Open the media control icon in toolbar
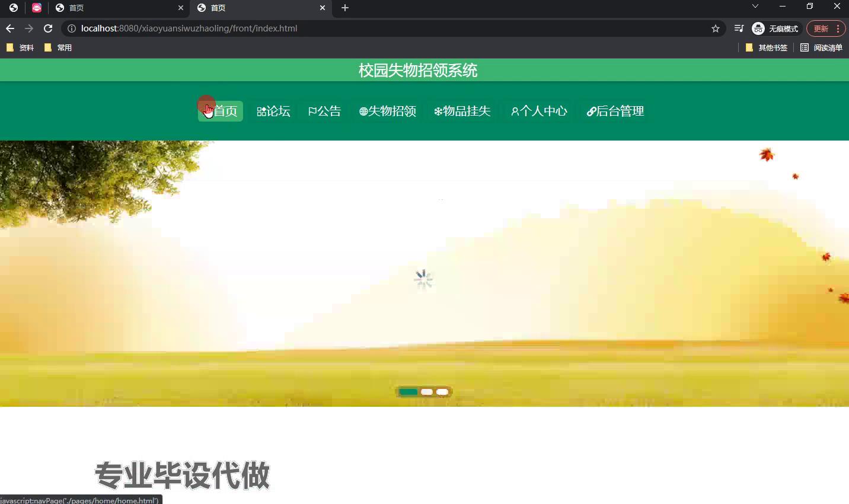Viewport: 849px width, 504px height. coord(739,28)
